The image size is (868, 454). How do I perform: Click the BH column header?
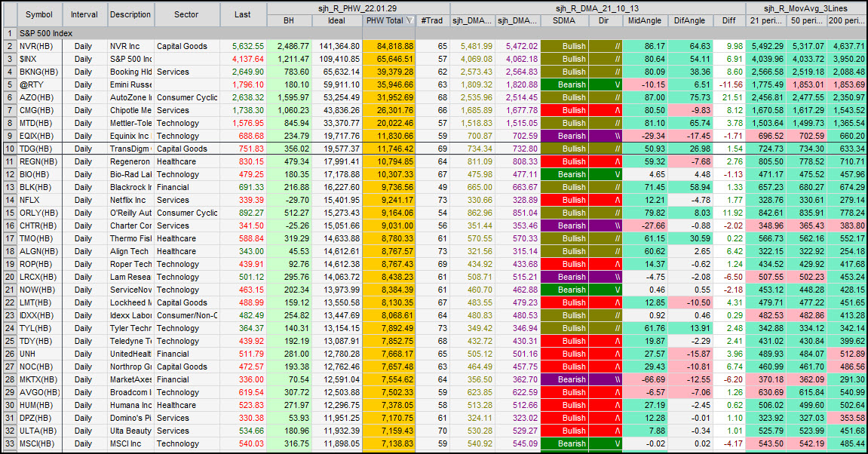pyautogui.click(x=289, y=20)
